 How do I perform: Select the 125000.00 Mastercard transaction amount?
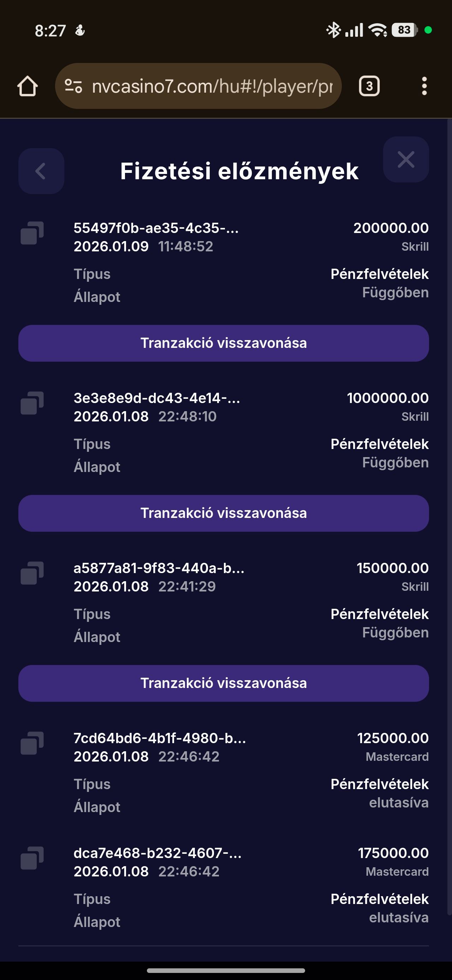[393, 738]
